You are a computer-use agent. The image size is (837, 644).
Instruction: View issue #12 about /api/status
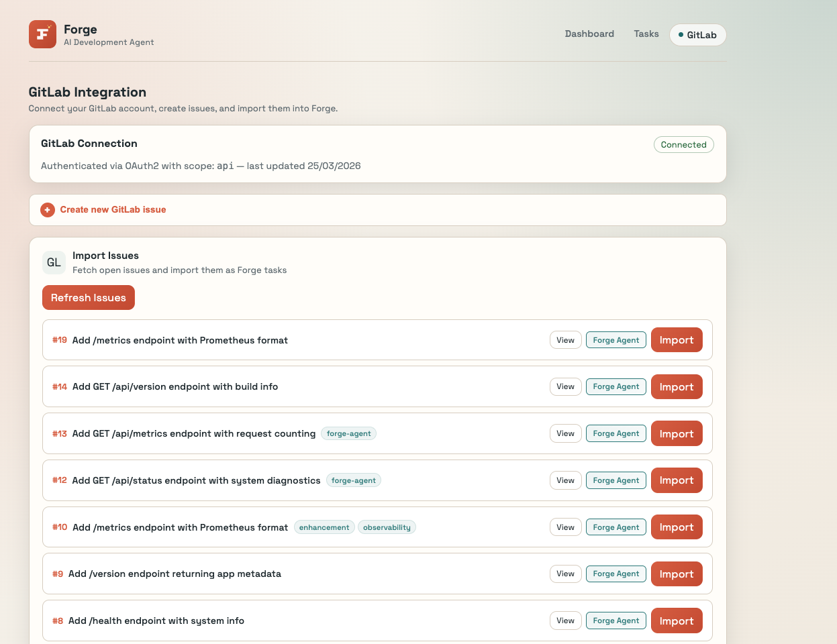566,480
